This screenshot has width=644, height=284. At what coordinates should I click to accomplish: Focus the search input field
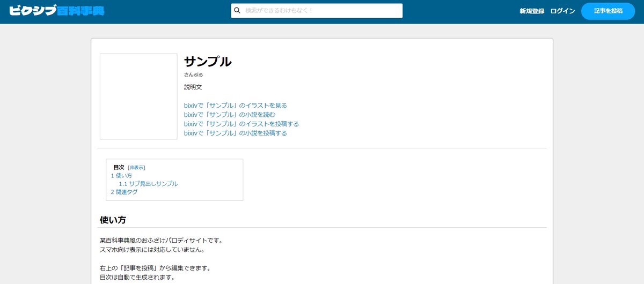[317, 11]
